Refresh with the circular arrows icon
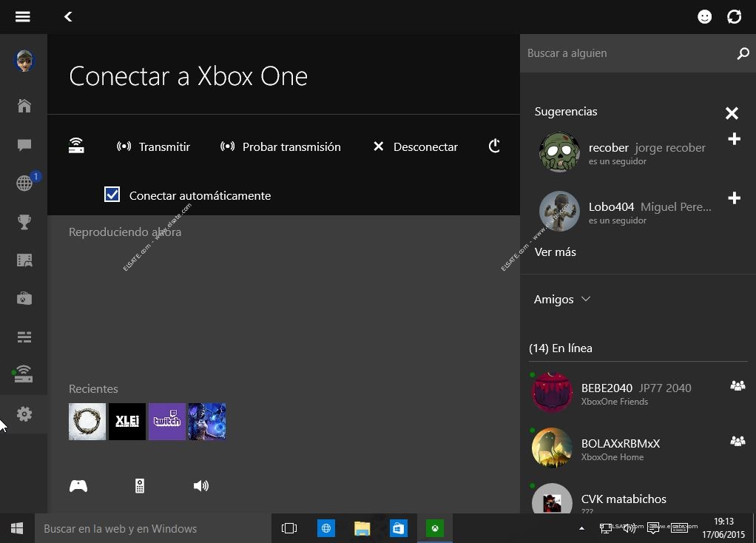This screenshot has height=543, width=756. [735, 17]
